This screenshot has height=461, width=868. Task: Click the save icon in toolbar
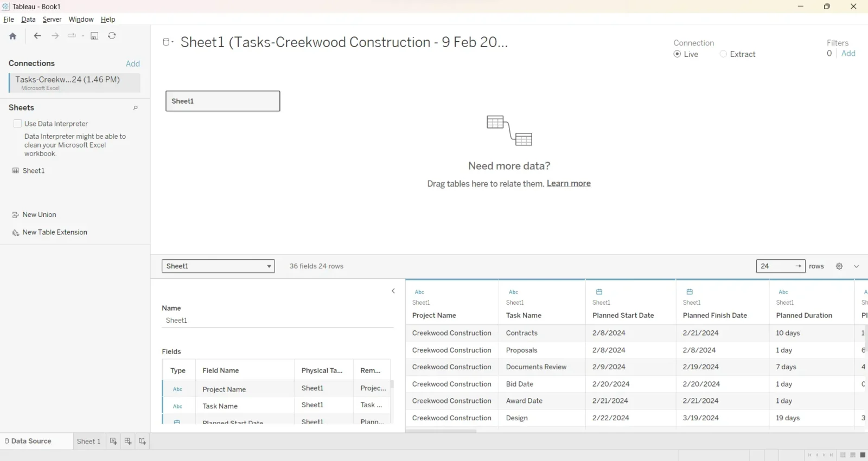click(x=94, y=36)
